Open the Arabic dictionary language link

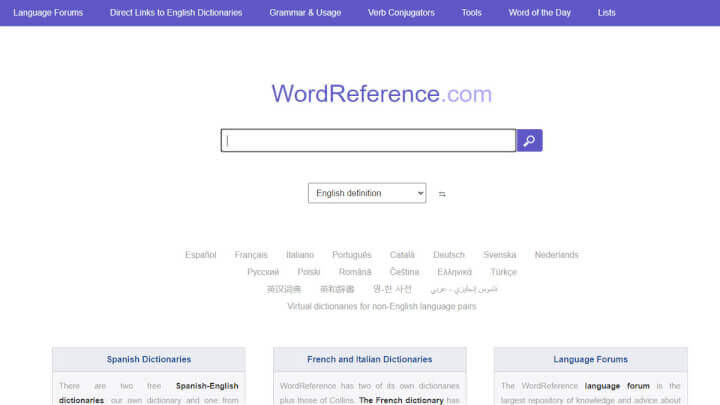464,289
